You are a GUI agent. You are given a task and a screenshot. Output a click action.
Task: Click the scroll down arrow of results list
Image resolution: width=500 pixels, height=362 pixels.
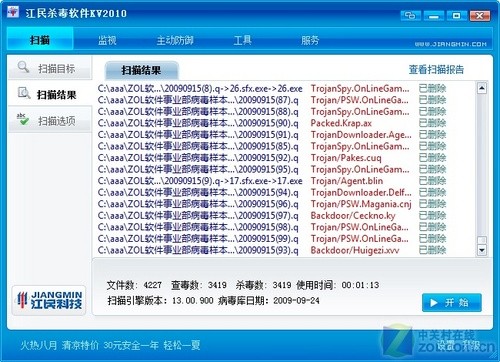click(482, 249)
